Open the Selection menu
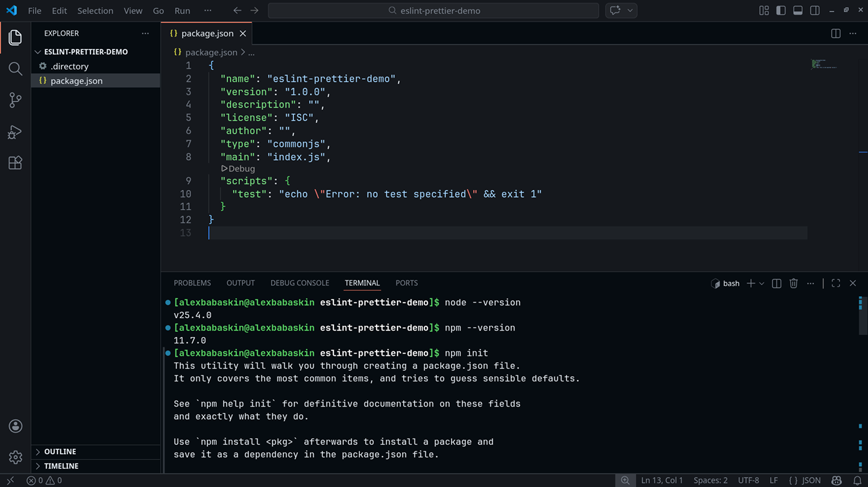The image size is (868, 487). [x=95, y=11]
